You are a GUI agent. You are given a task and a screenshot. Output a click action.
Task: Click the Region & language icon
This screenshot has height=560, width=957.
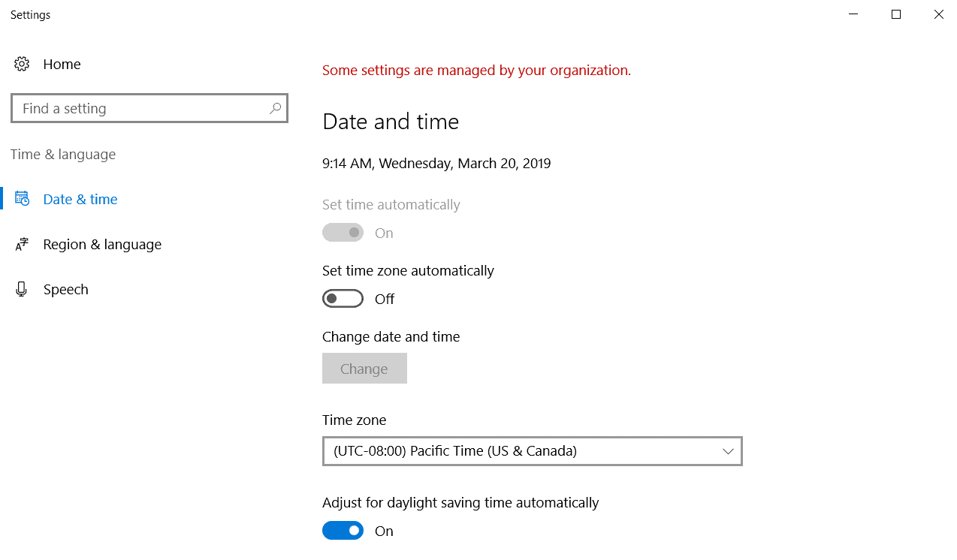[22, 244]
